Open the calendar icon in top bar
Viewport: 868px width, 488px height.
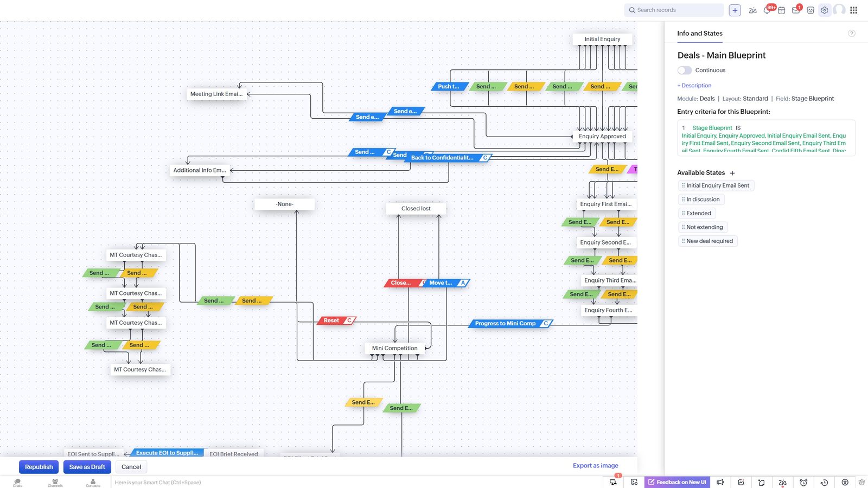click(782, 10)
